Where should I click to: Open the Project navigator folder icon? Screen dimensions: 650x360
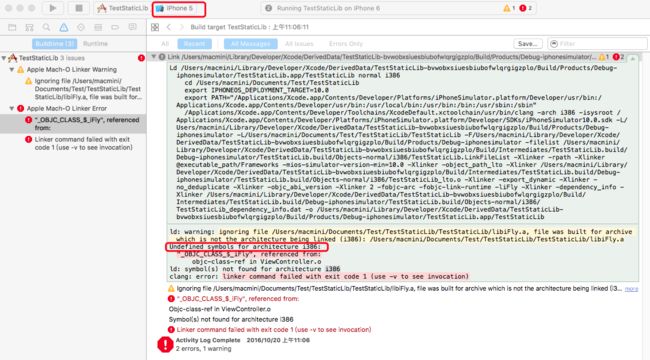(x=12, y=27)
